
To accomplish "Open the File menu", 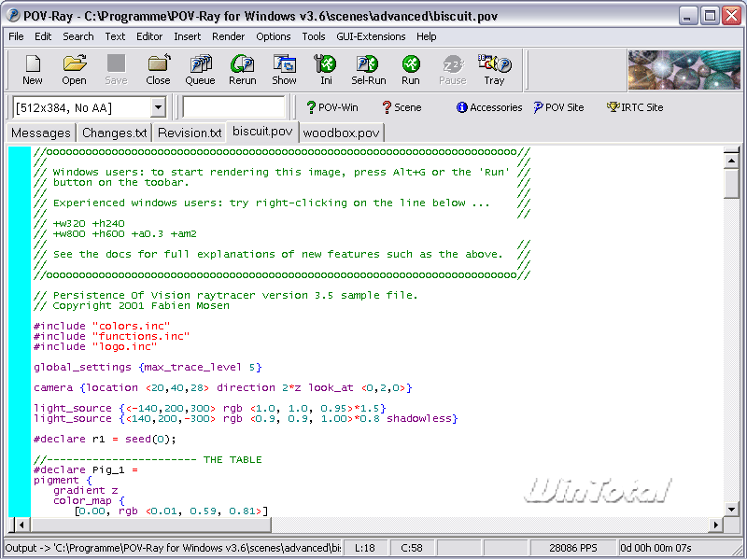I will 16,36.
